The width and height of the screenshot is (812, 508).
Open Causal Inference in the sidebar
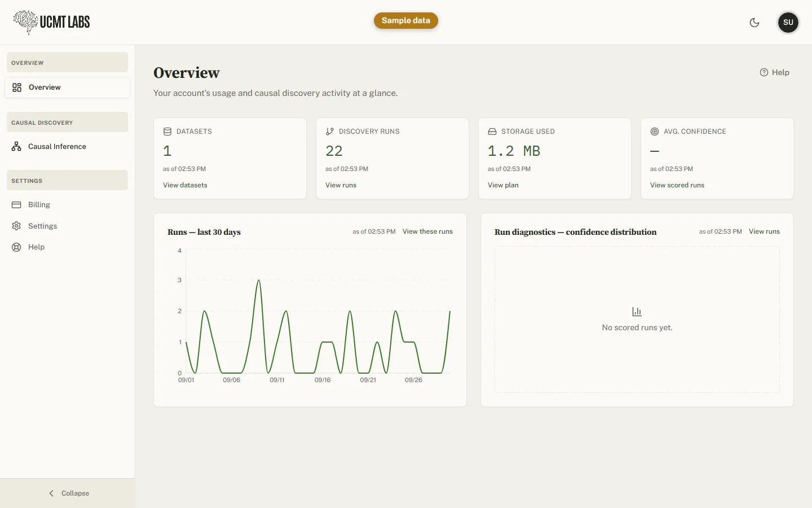tap(68, 147)
